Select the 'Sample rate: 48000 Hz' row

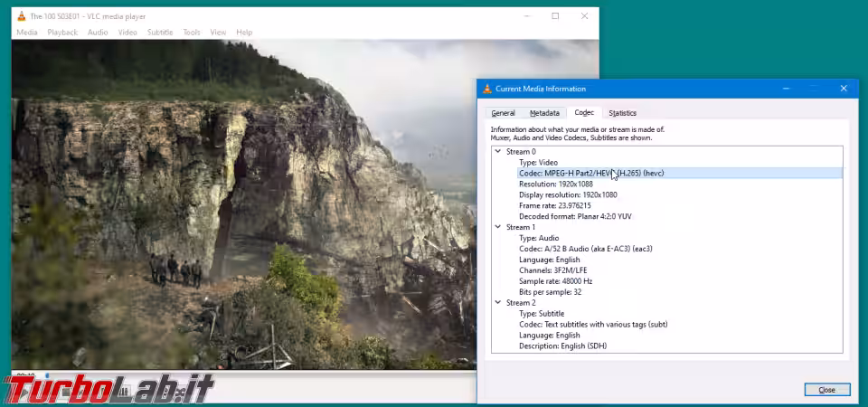click(680, 281)
